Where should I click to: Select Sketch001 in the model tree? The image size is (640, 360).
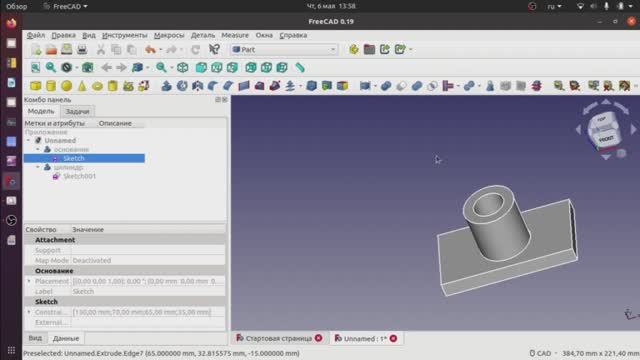click(80, 176)
